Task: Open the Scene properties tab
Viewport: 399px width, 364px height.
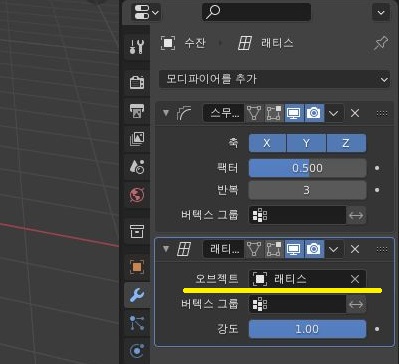Action: click(137, 166)
